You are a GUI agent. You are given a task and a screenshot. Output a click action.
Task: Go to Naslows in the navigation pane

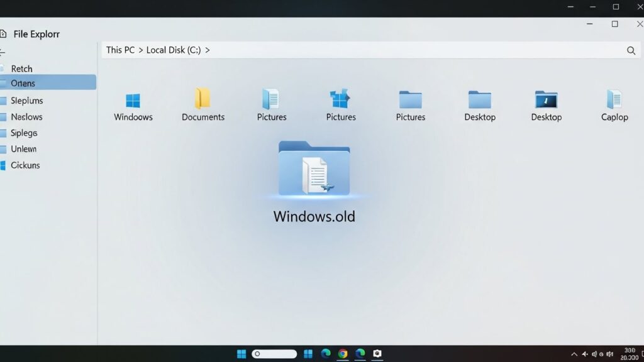[26, 117]
